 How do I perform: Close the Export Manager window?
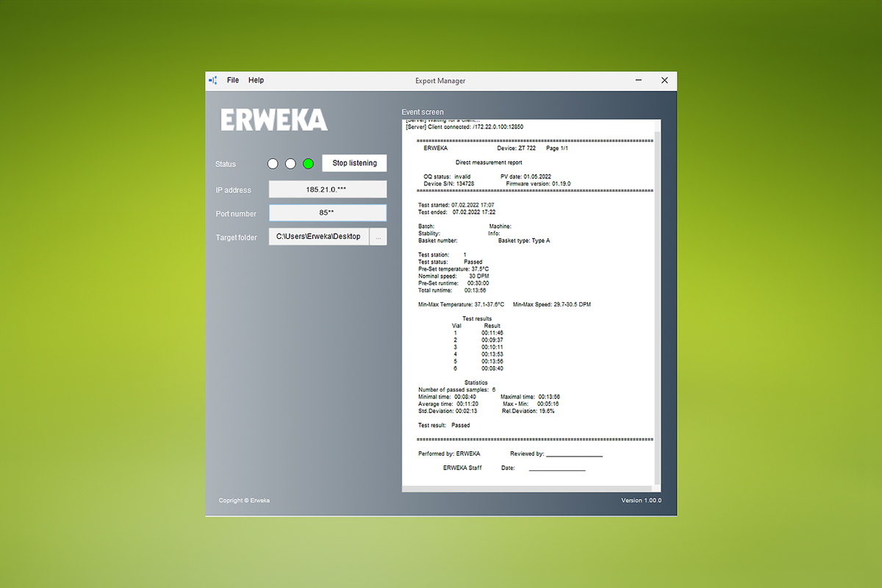[664, 80]
